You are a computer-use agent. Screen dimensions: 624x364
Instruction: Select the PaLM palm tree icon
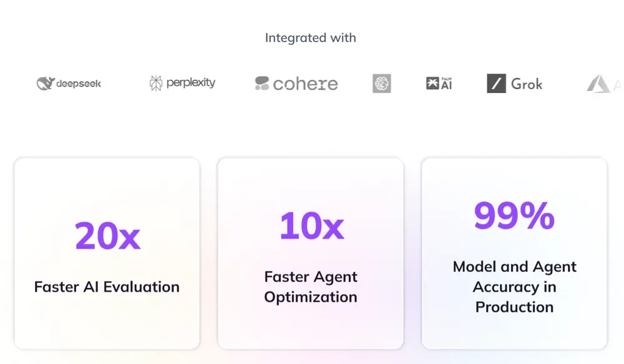tap(432, 84)
